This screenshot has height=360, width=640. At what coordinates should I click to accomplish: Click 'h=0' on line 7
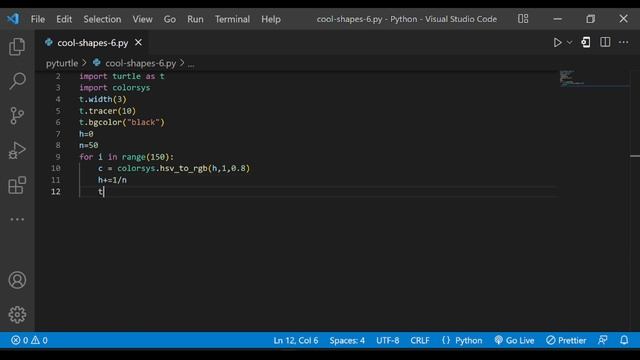click(86, 134)
